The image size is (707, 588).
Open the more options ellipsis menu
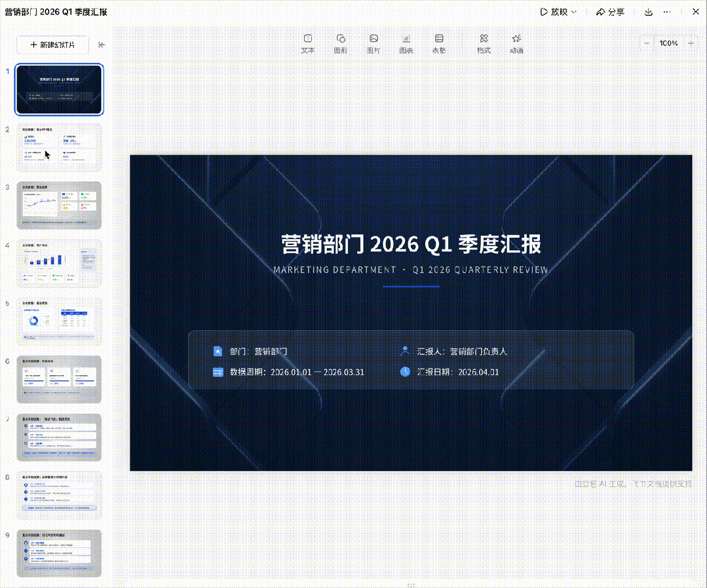coord(667,12)
